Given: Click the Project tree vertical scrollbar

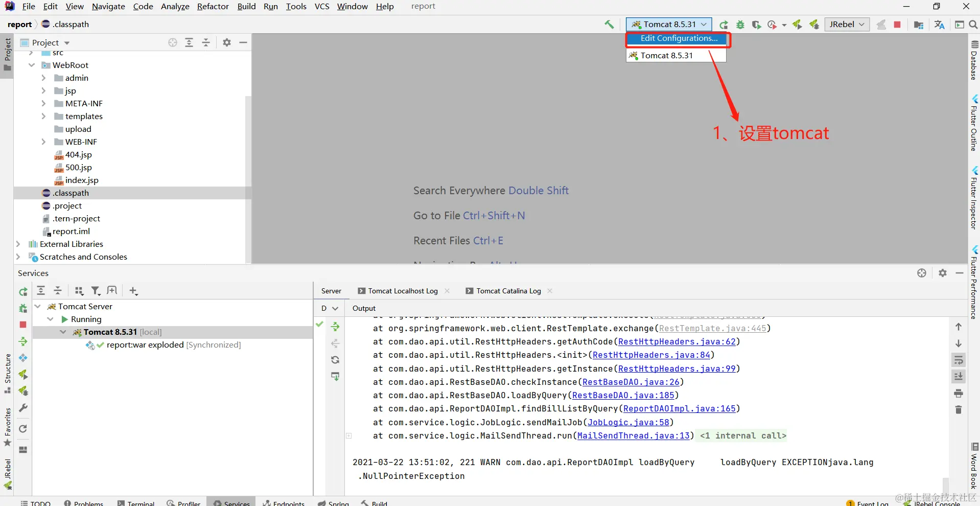Looking at the screenshot, I should pos(248,179).
